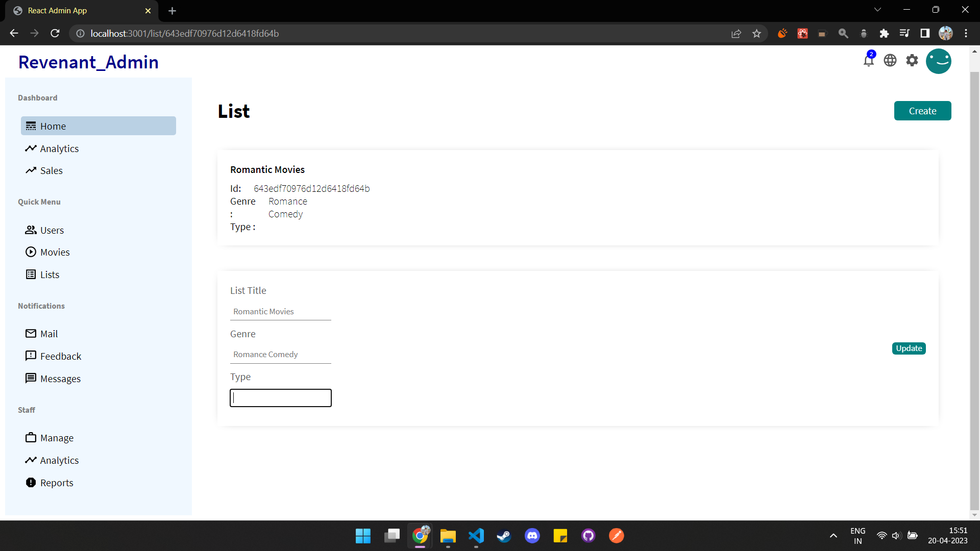Expand hidden system tray icons
The image size is (980, 551).
pyautogui.click(x=833, y=536)
